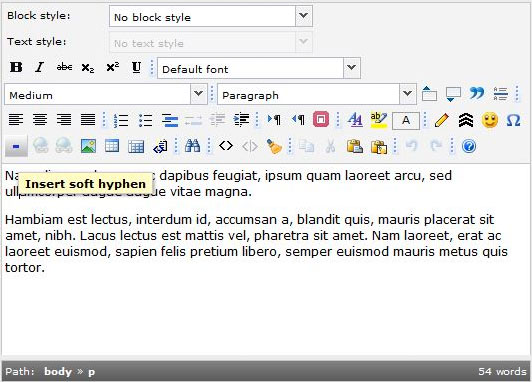Insert image picture icon
The image size is (532, 382).
click(x=88, y=146)
